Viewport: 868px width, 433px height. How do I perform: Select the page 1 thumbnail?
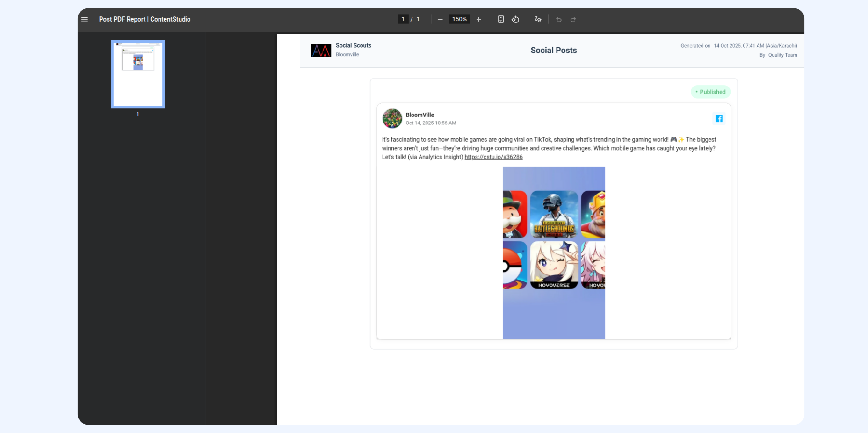(138, 74)
